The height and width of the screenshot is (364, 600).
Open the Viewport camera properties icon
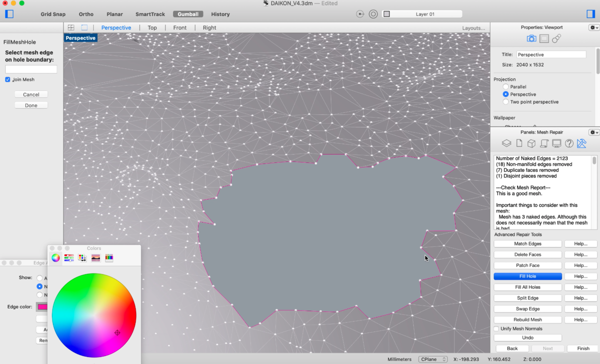531,38
